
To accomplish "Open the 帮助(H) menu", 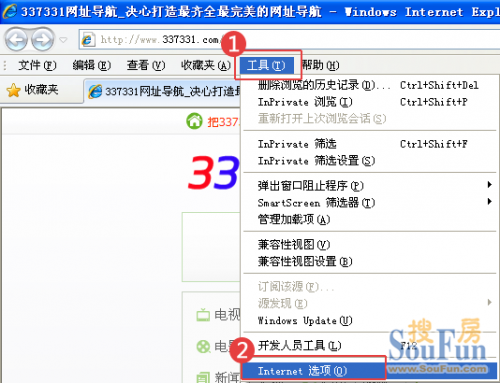I will pyautogui.click(x=320, y=65).
